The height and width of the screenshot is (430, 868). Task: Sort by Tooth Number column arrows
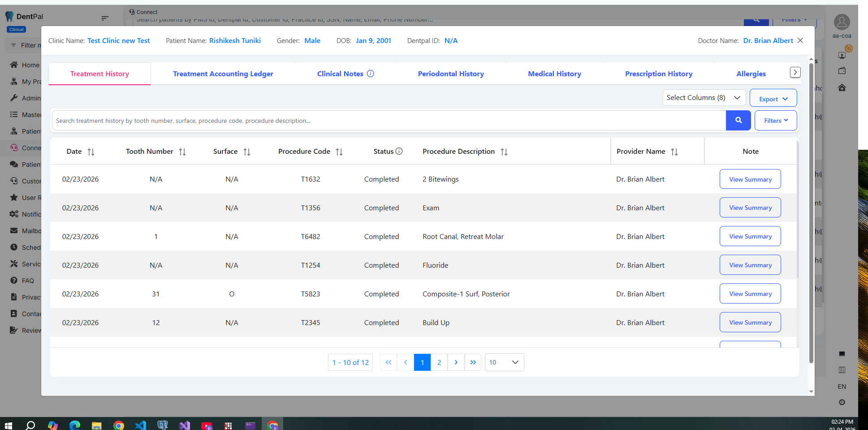point(182,152)
